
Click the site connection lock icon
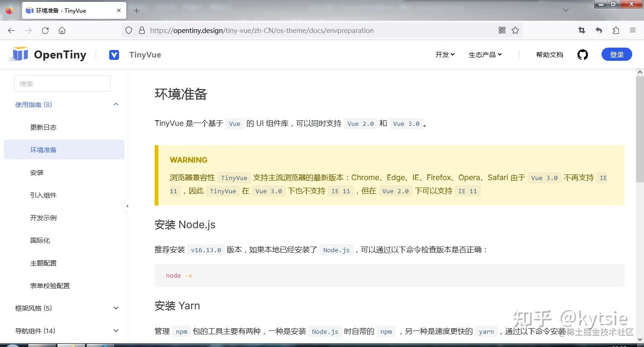pyautogui.click(x=142, y=30)
